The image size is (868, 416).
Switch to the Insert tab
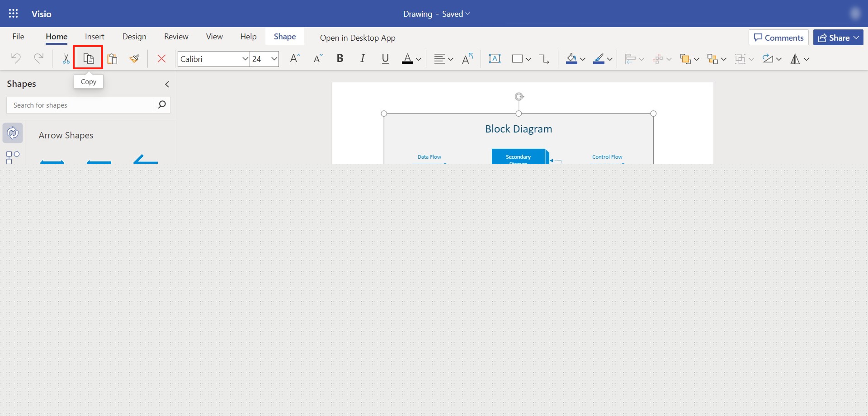94,36
